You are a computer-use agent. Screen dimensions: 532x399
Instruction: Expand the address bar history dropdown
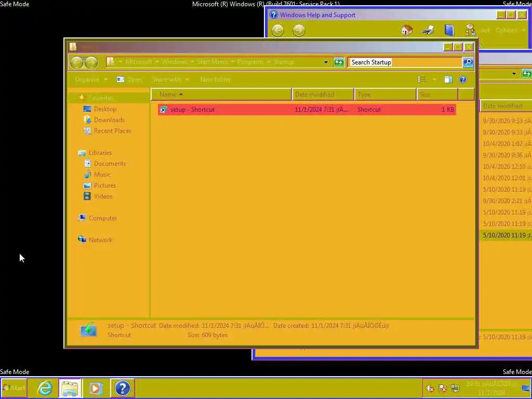(x=326, y=62)
